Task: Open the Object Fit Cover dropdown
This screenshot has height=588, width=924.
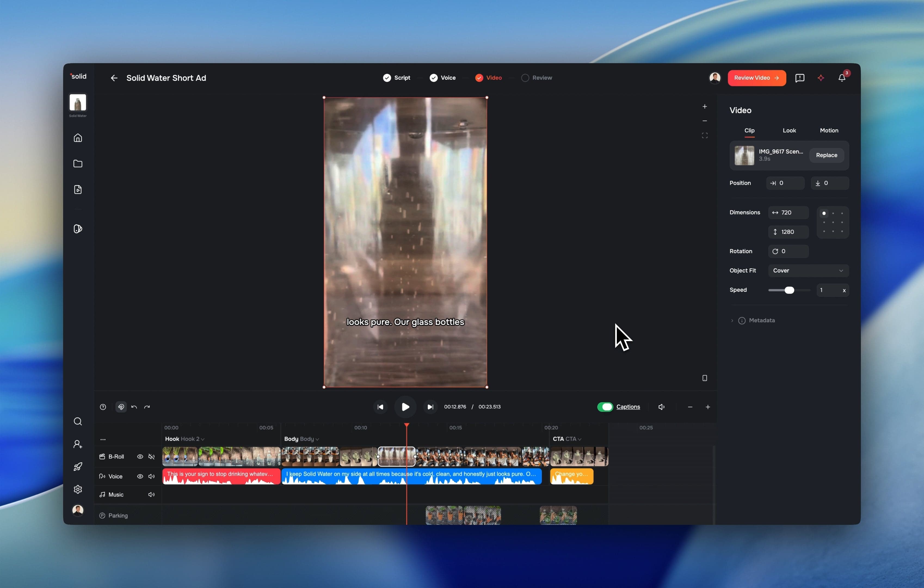Action: [x=808, y=271]
